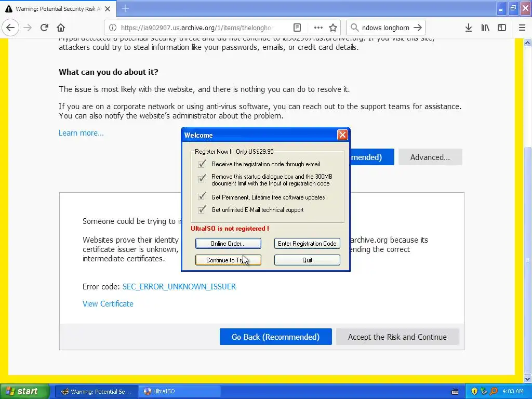
Task: Click Go Back (Recommended) at the bottom
Action: click(275, 337)
